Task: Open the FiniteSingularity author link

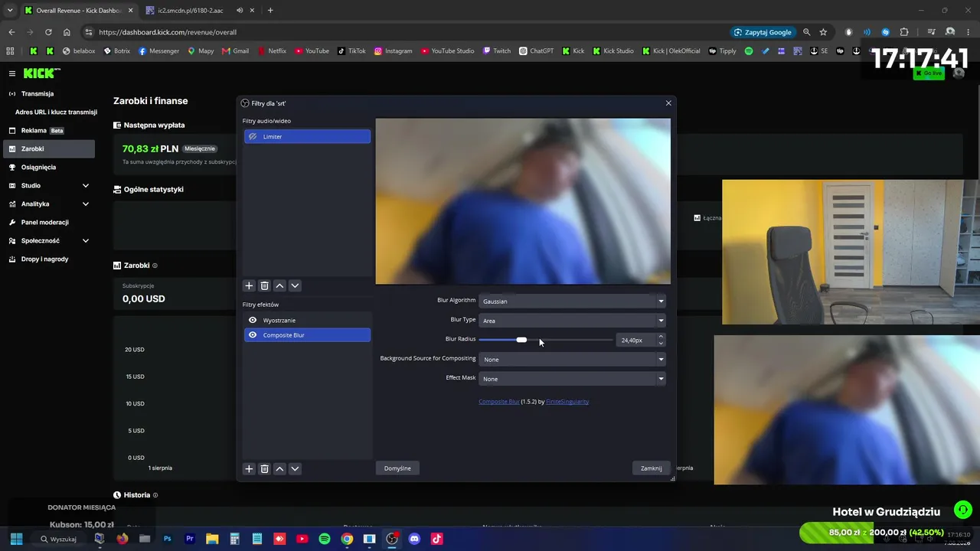Action: [567, 401]
